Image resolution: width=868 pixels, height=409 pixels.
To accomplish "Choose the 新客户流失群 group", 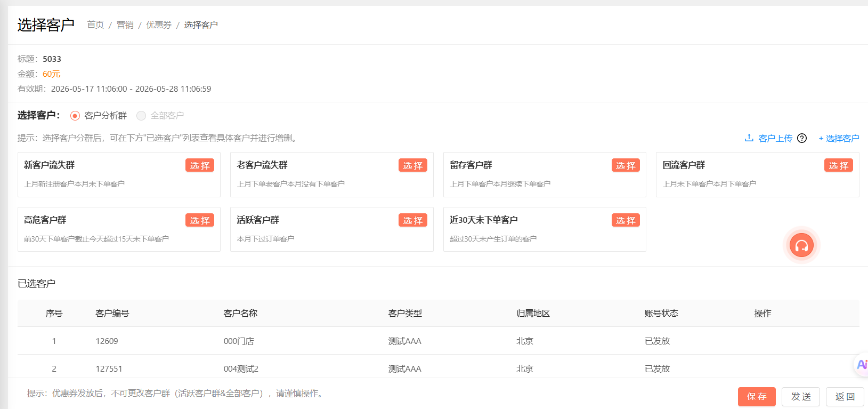I will (200, 165).
